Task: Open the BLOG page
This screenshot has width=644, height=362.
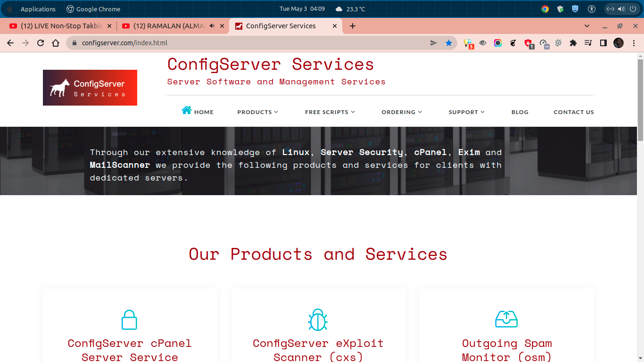Action: 520,112
